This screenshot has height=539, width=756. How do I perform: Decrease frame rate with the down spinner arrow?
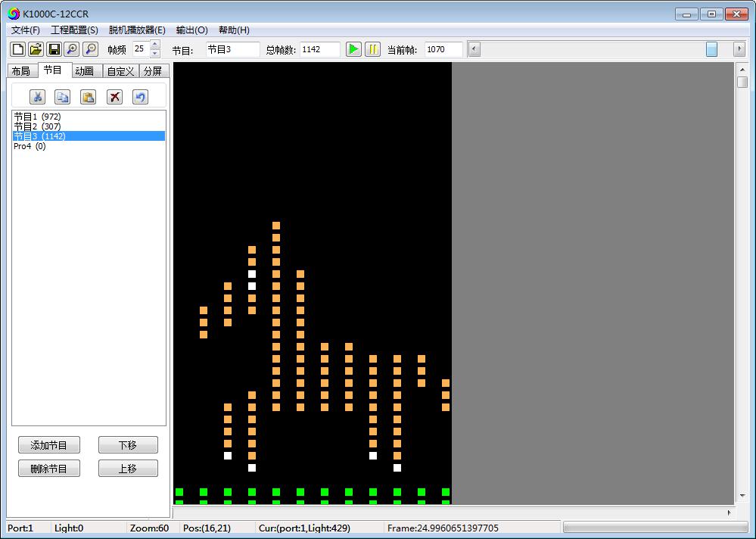pos(155,54)
